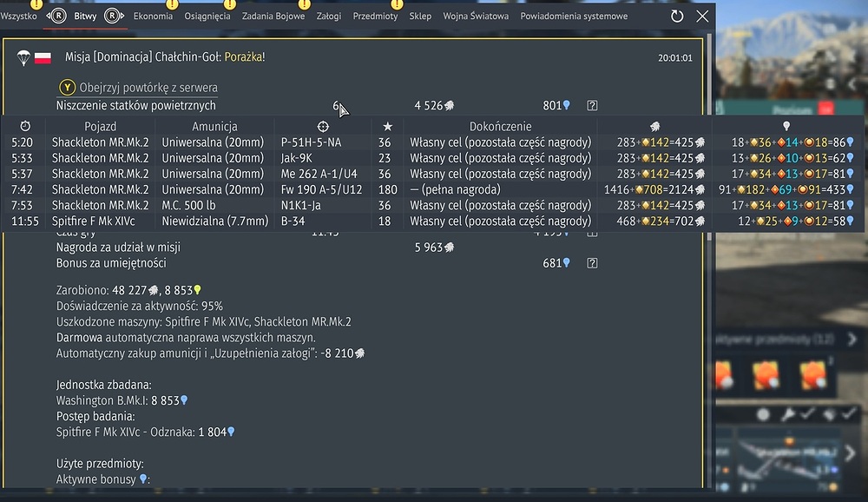
Task: Click the 20:01:01 mission timestamp
Action: (x=675, y=57)
